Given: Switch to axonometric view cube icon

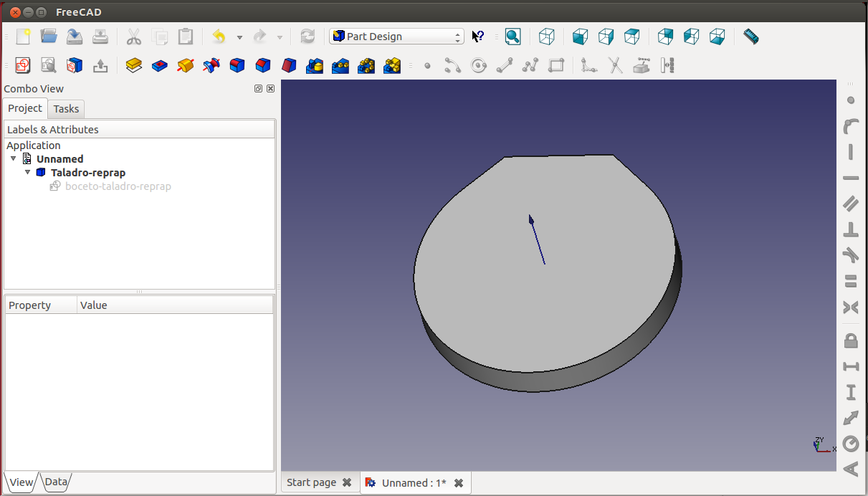Looking at the screenshot, I should [547, 37].
